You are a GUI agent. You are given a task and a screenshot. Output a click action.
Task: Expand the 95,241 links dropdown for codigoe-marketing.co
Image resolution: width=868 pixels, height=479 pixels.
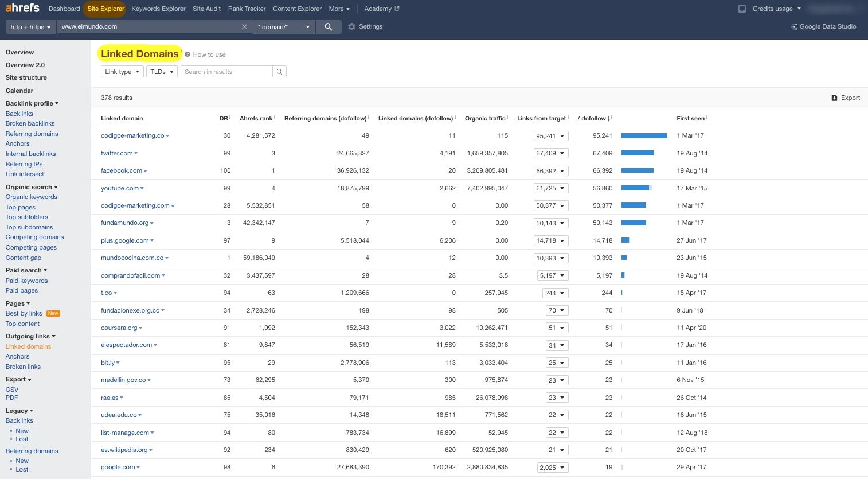click(x=551, y=136)
